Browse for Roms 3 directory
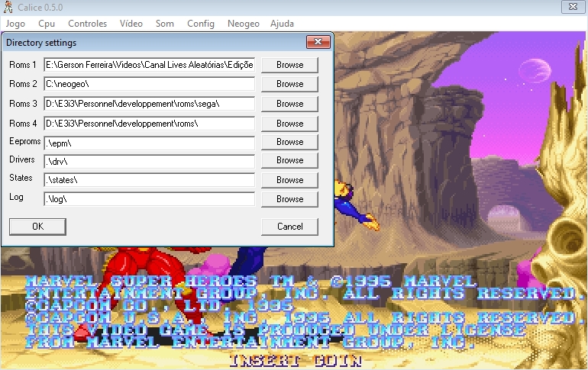Screen dimensions: 588x370 tap(289, 104)
